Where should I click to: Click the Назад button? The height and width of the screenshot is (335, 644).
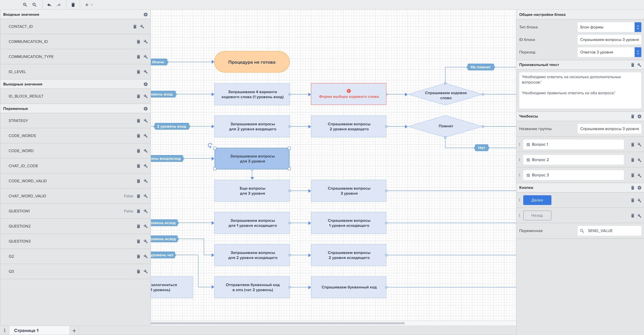click(537, 216)
